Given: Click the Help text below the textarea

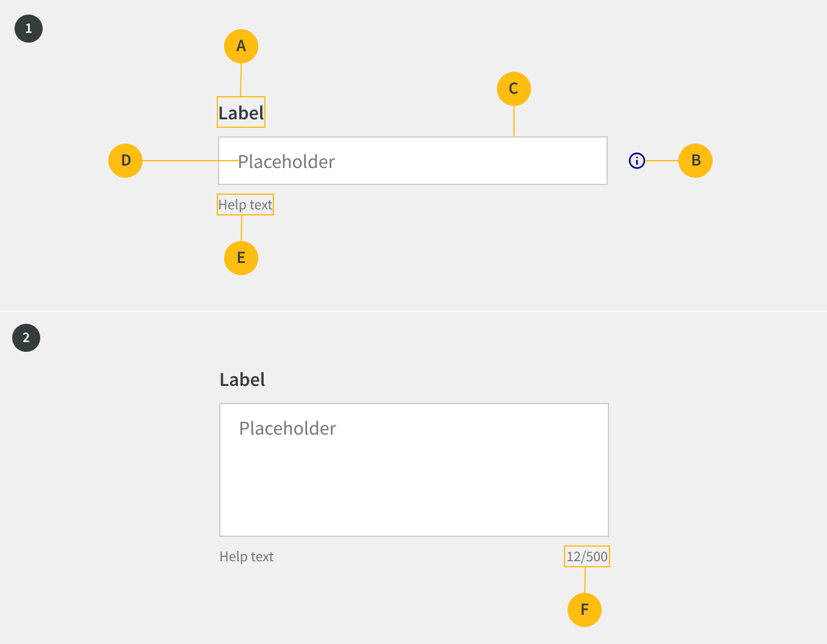Looking at the screenshot, I should pos(247,556).
